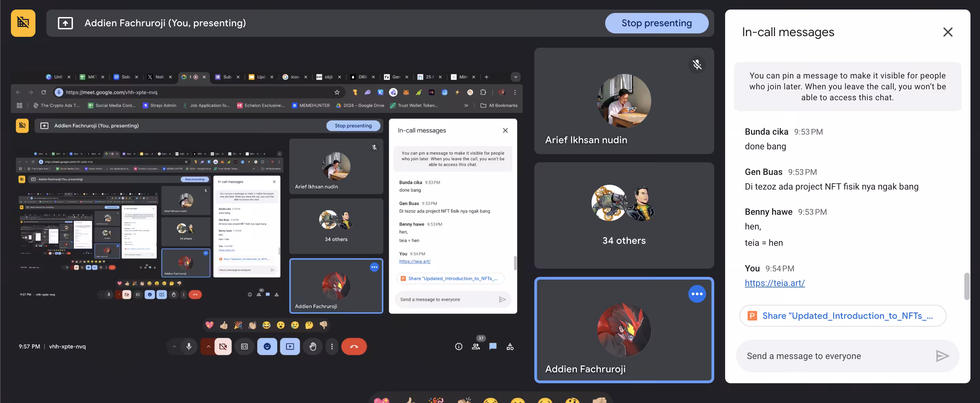Toggle the microphone button in the call bar

(x=189, y=346)
